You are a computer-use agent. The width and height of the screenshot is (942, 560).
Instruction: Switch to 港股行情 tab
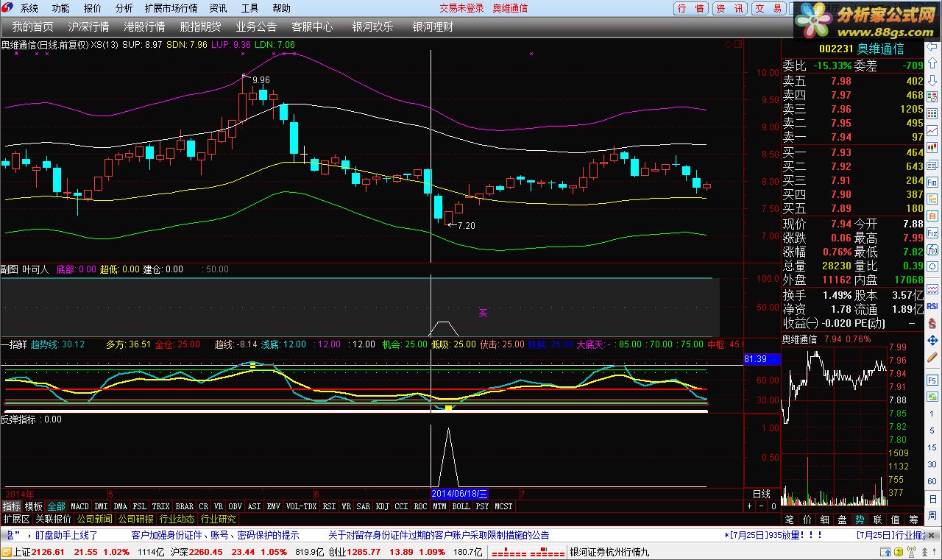click(144, 26)
